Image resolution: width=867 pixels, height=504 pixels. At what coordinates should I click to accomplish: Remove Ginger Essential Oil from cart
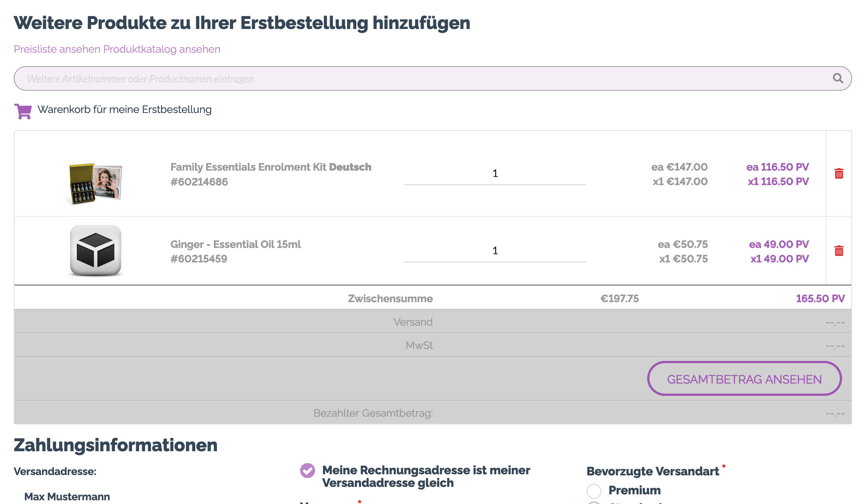point(839,251)
